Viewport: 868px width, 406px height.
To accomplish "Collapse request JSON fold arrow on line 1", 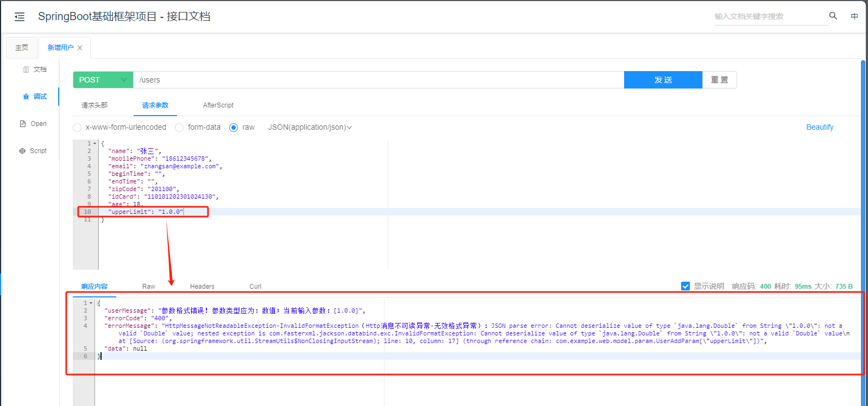I will click(95, 144).
